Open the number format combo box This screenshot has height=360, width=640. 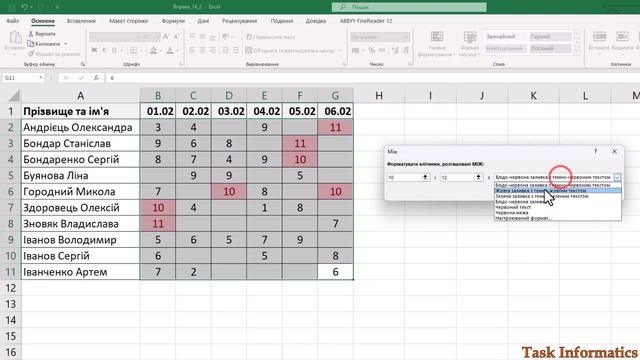380,37
